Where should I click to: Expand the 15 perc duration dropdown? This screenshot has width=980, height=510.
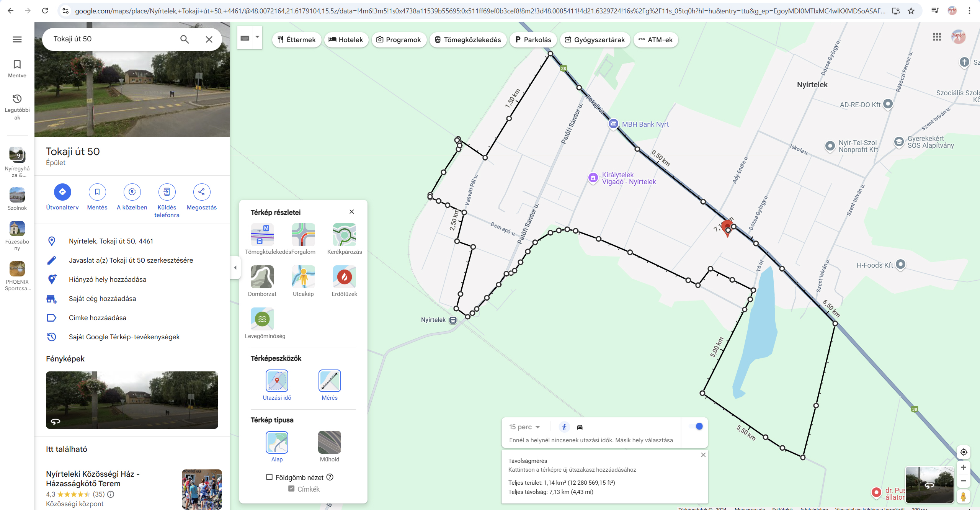(x=524, y=427)
